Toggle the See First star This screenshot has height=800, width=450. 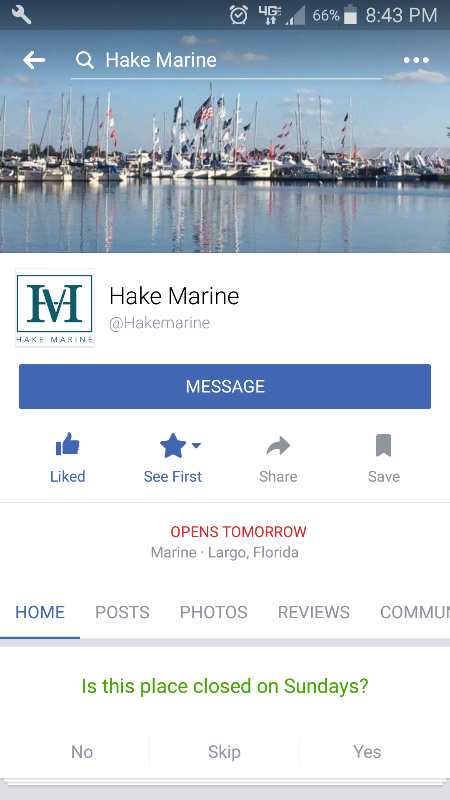173,445
